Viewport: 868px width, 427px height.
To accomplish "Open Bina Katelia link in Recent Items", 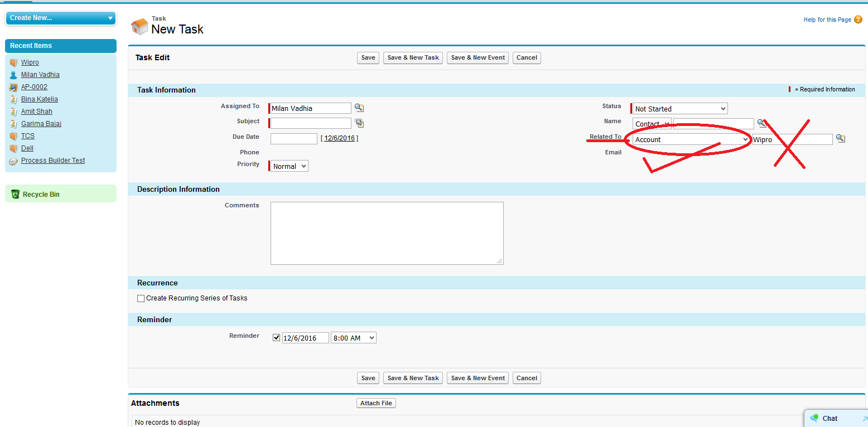I will click(40, 99).
